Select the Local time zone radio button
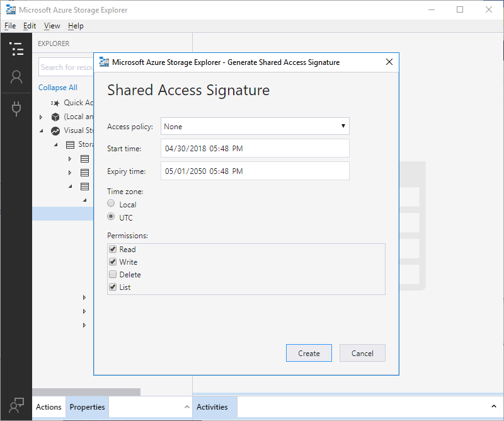 111,204
